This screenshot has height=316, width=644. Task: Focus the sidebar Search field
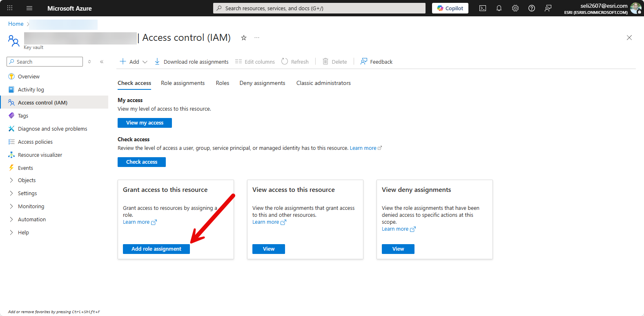tap(45, 62)
